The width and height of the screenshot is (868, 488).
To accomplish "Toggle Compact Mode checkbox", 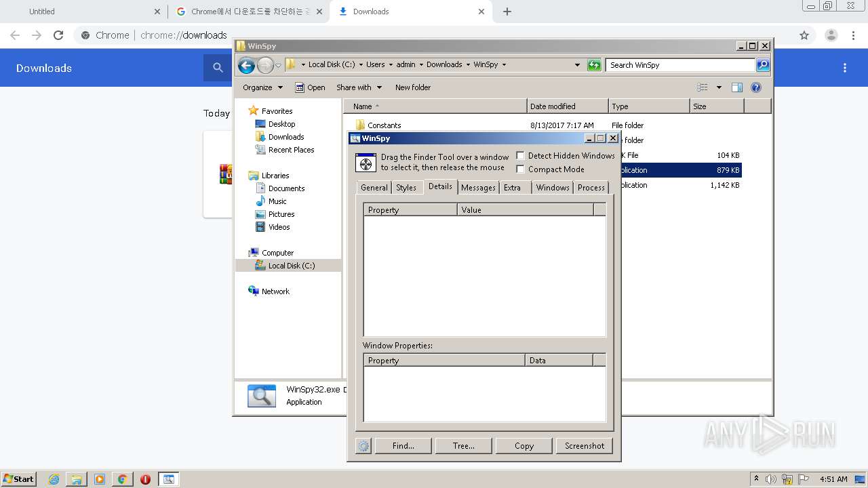I will point(521,169).
